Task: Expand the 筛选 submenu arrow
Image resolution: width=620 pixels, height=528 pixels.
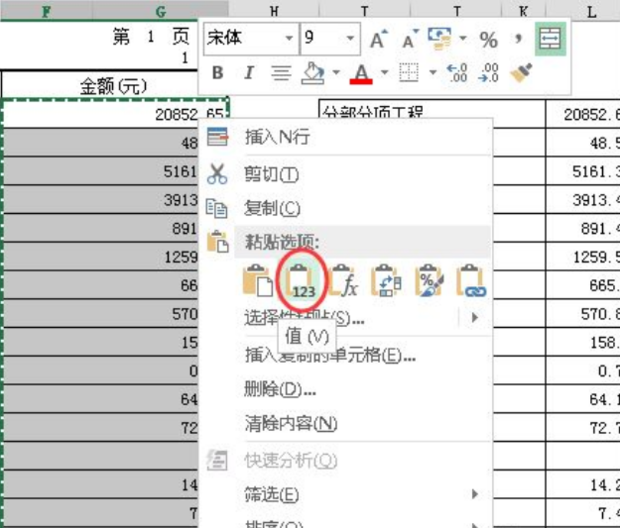Action: [475, 494]
